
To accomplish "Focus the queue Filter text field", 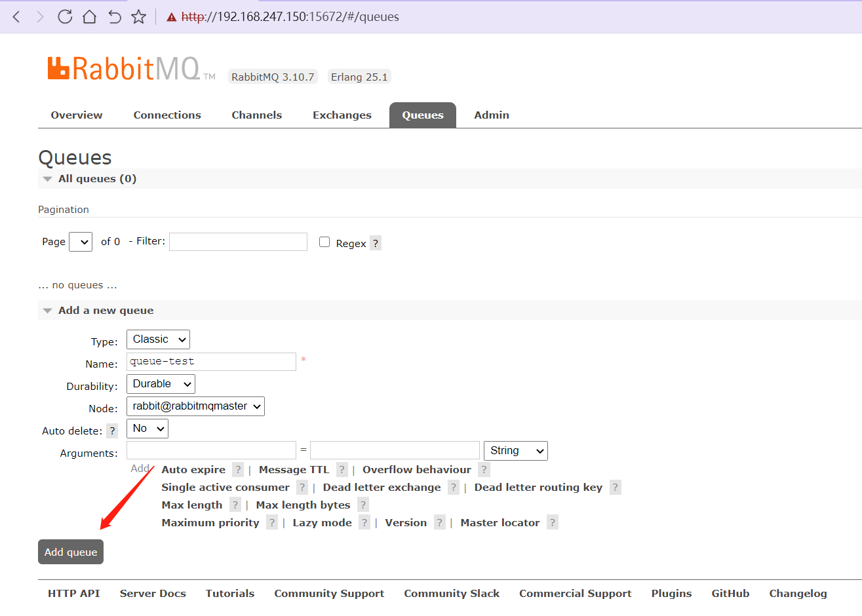I will click(238, 242).
